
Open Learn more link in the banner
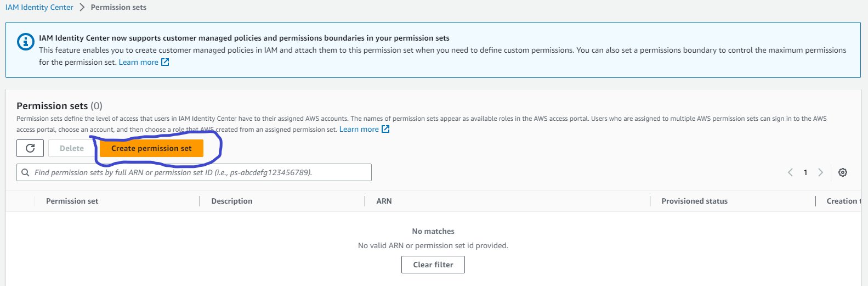click(138, 63)
